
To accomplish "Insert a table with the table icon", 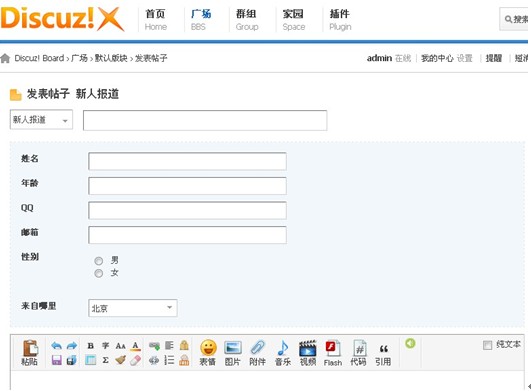I will click(x=90, y=360).
